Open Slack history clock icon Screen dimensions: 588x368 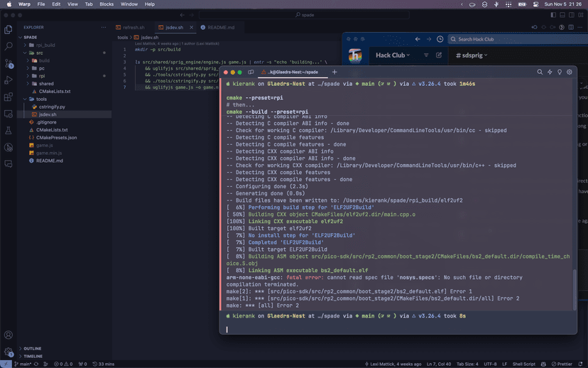440,39
